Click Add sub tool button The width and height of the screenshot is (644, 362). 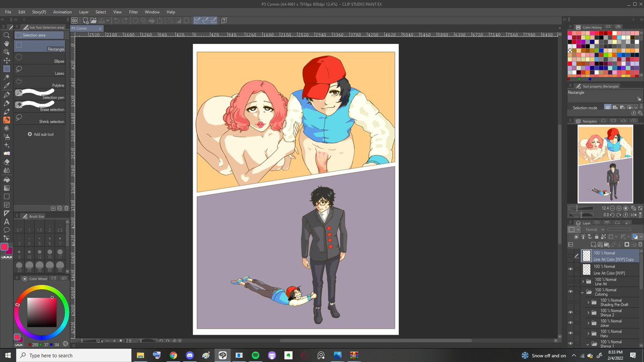coord(41,134)
